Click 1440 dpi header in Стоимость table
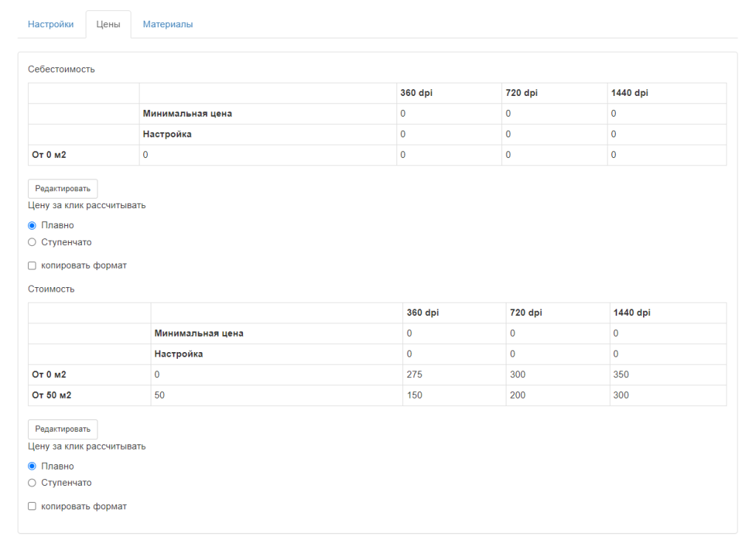Viewport: 756px width, 547px height. (631, 313)
